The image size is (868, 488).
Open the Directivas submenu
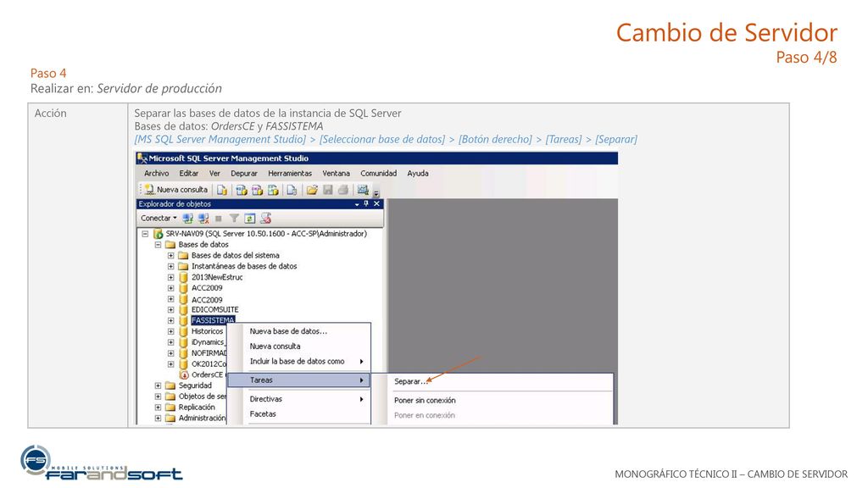pos(299,399)
